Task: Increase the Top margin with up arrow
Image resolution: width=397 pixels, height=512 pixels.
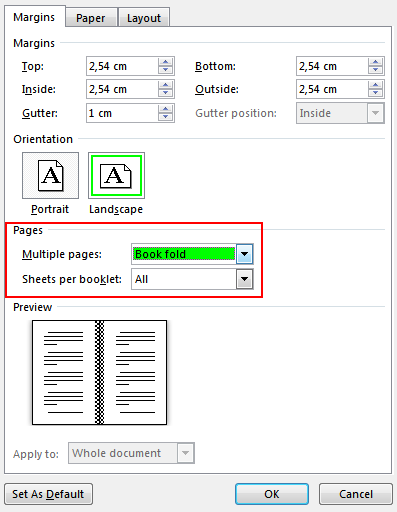Action: pyautogui.click(x=165, y=62)
